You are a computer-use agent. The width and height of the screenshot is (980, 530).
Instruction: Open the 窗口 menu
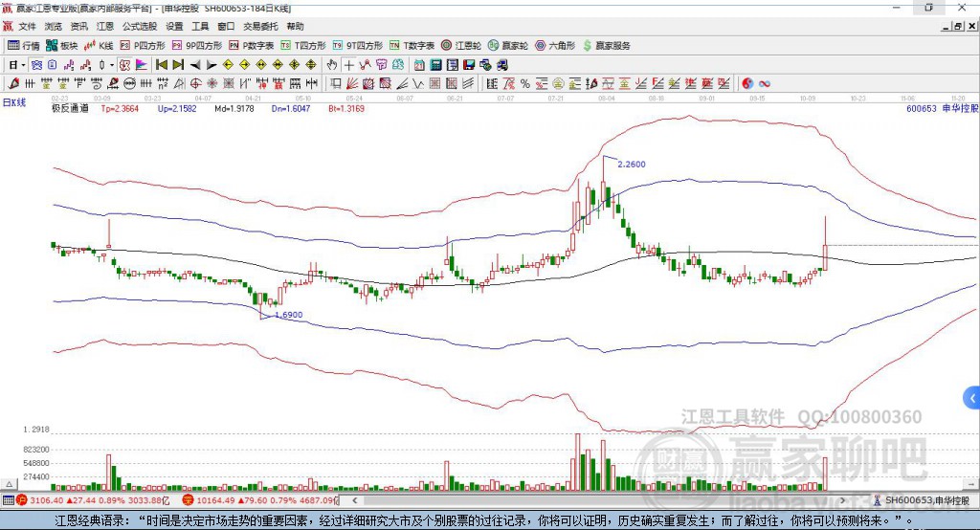[x=226, y=26]
